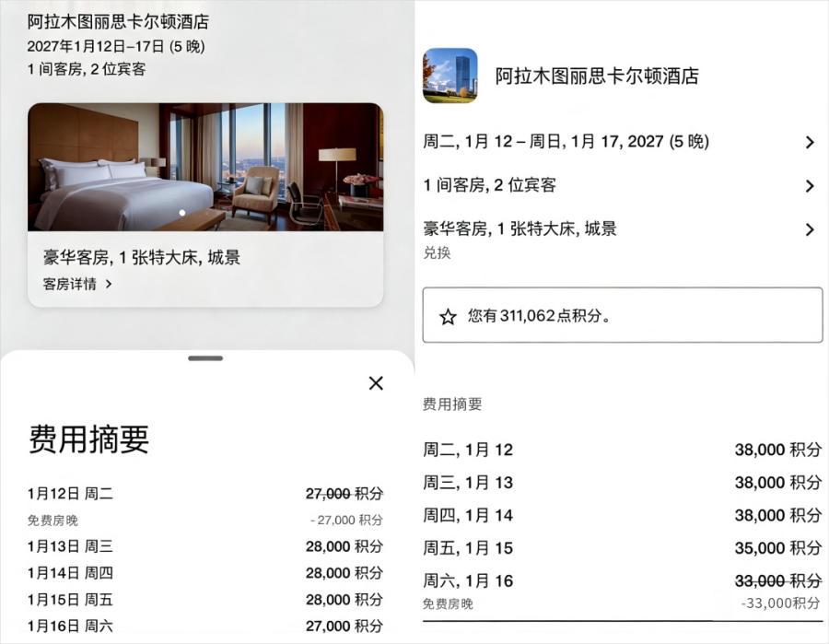Select 周二, 1月 12 row on right
829x644 pixels.
[x=623, y=450]
